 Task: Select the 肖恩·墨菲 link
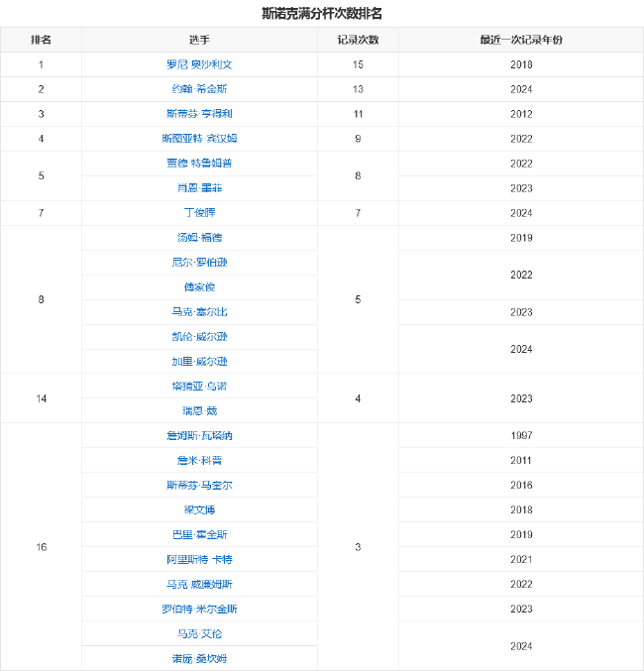(199, 188)
